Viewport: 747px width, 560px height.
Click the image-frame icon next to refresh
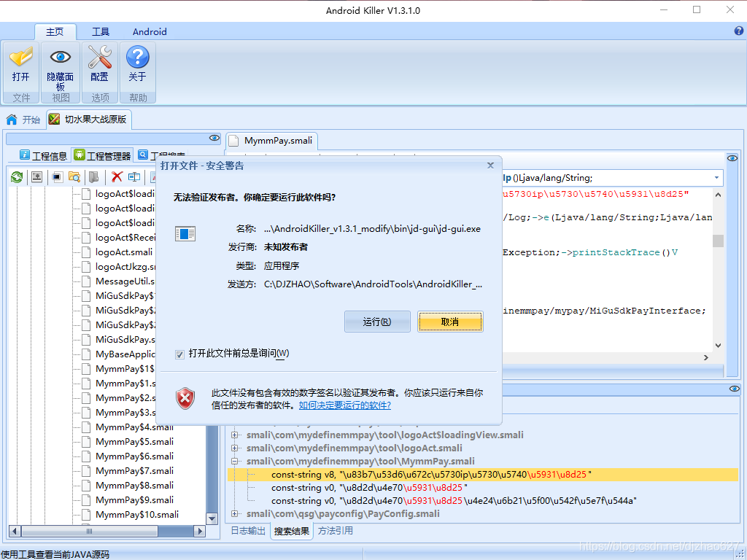(x=36, y=177)
